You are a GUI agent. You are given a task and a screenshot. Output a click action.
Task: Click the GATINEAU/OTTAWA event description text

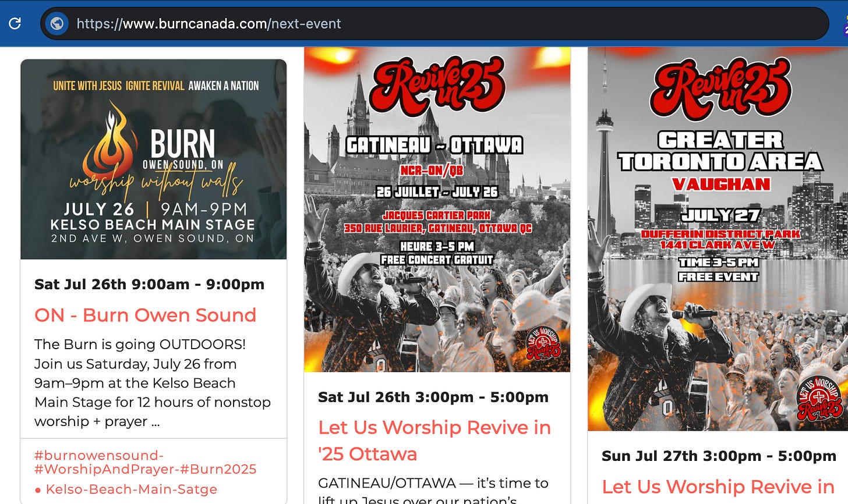coord(433,491)
